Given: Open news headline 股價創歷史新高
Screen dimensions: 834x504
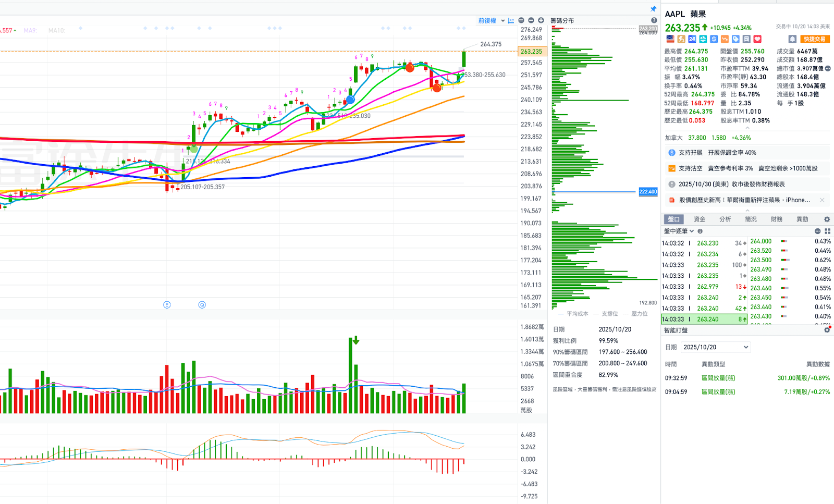Looking at the screenshot, I should 744,200.
